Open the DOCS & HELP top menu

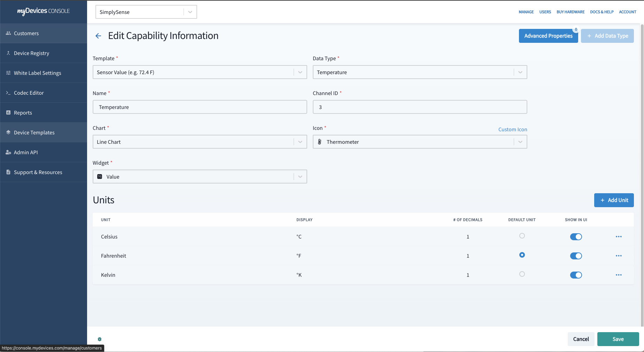point(602,12)
